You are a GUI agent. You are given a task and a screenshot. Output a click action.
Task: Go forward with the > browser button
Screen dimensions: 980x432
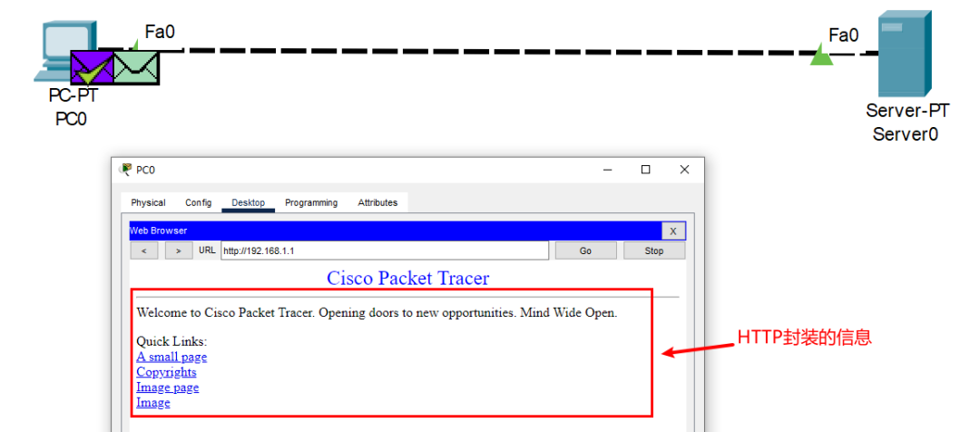[179, 250]
